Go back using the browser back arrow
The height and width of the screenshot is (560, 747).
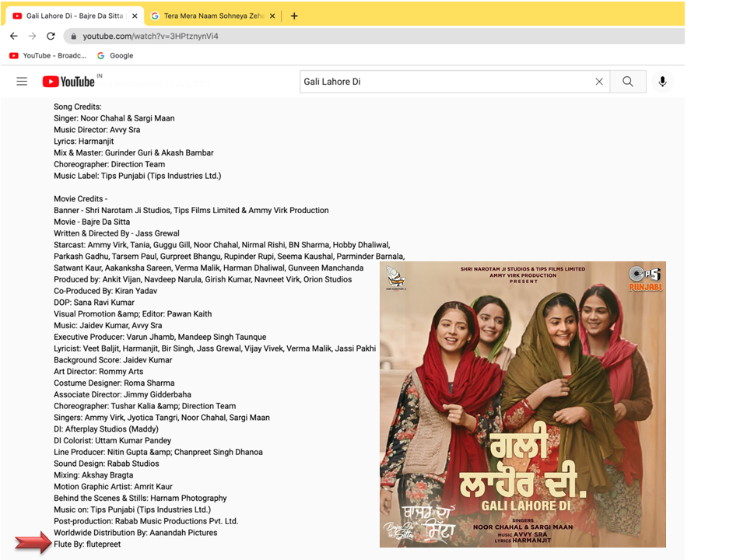tap(14, 36)
